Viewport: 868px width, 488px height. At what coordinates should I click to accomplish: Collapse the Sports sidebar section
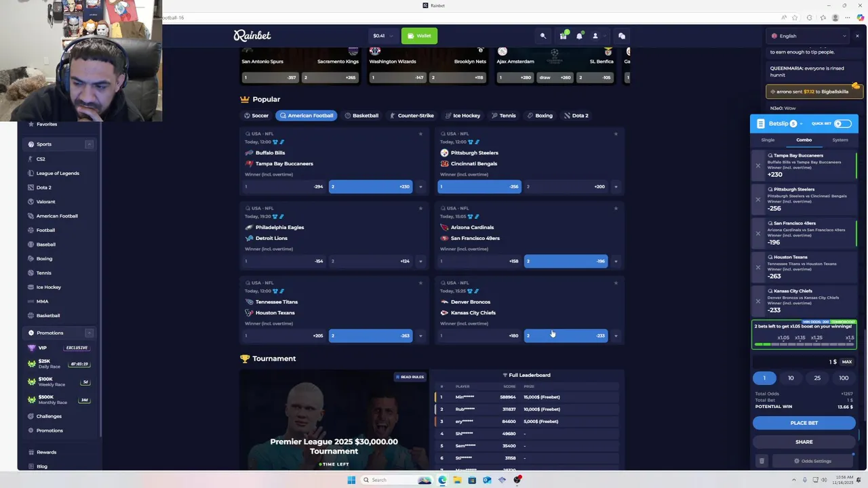point(89,144)
